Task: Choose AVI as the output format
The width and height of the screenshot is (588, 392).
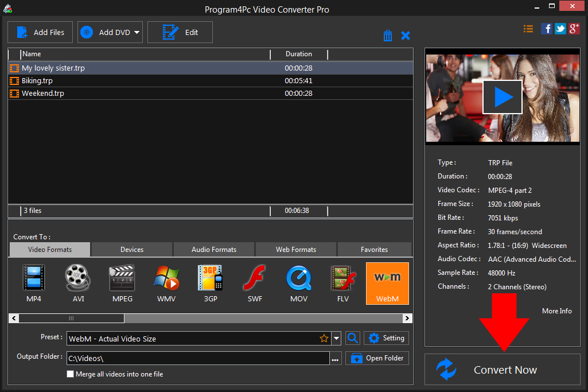Action: 77,283
